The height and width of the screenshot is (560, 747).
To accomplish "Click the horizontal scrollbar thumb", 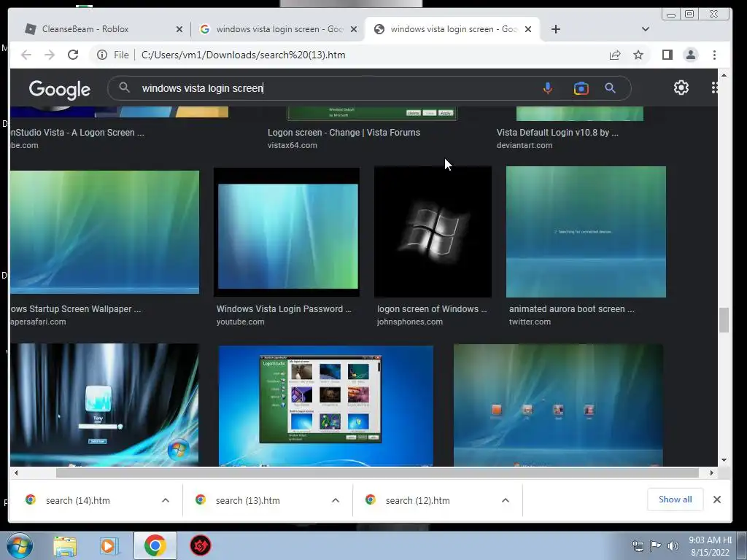I will (x=377, y=472).
